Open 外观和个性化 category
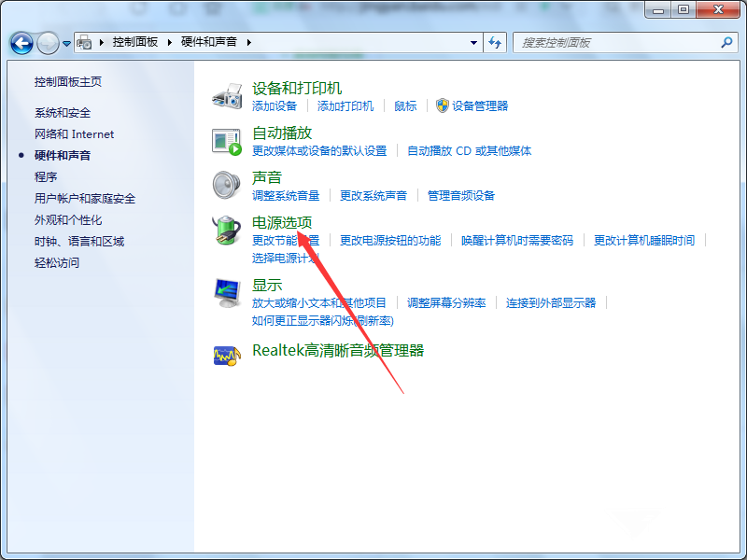The height and width of the screenshot is (560, 747). pos(68,220)
